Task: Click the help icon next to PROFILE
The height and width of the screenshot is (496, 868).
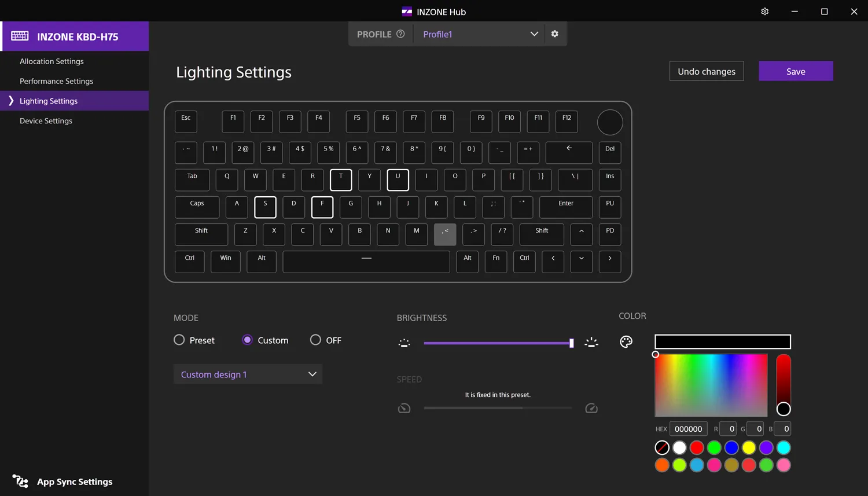Action: click(402, 34)
